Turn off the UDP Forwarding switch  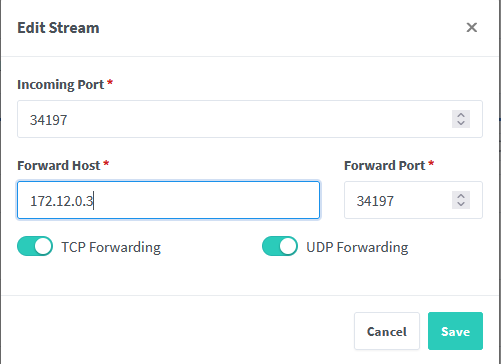[280, 246]
